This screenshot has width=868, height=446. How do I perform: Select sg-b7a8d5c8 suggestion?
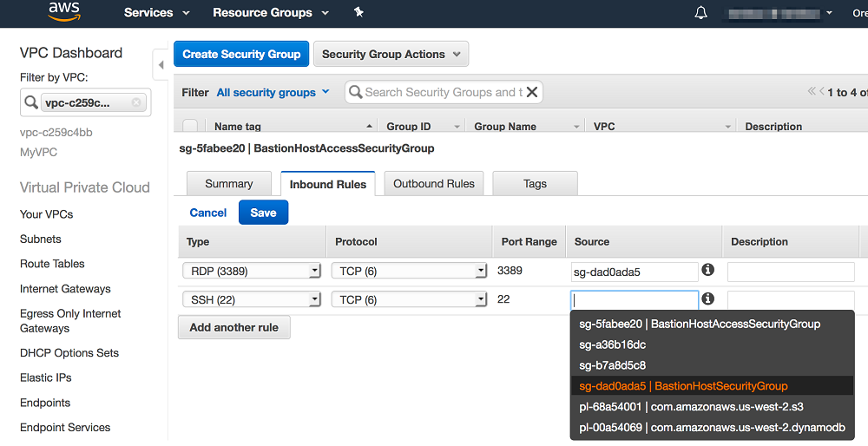pos(712,365)
